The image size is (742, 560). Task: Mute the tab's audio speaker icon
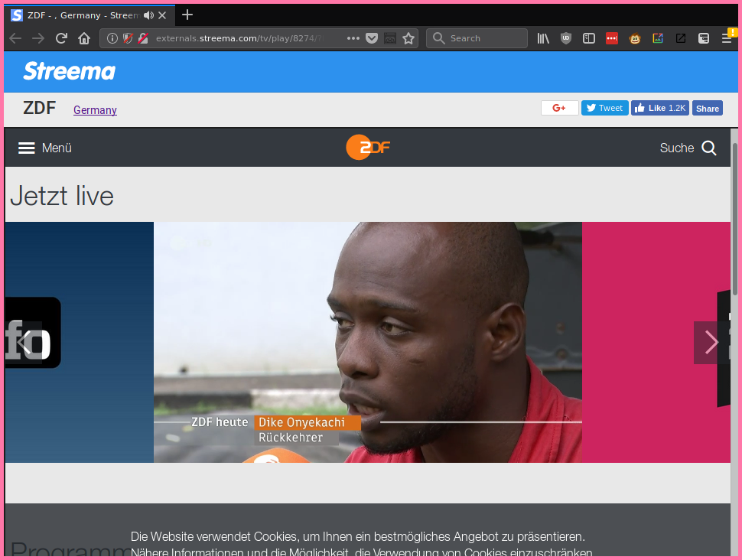tap(148, 15)
